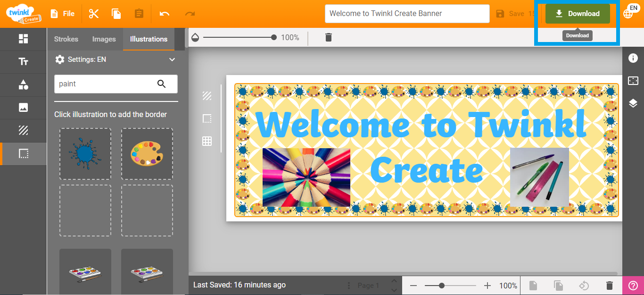Open the Backgrounds pattern tool in the sidebar
The image size is (644, 295).
(x=23, y=130)
